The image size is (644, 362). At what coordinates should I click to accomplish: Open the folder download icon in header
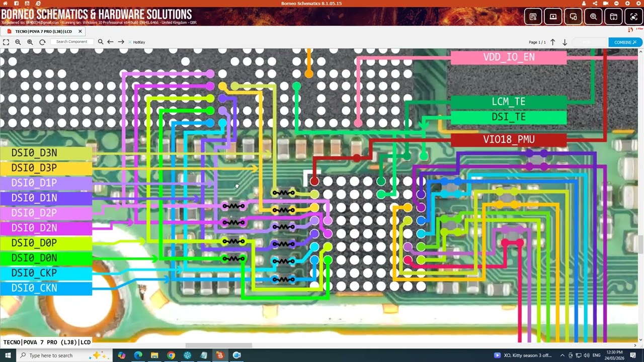click(614, 17)
